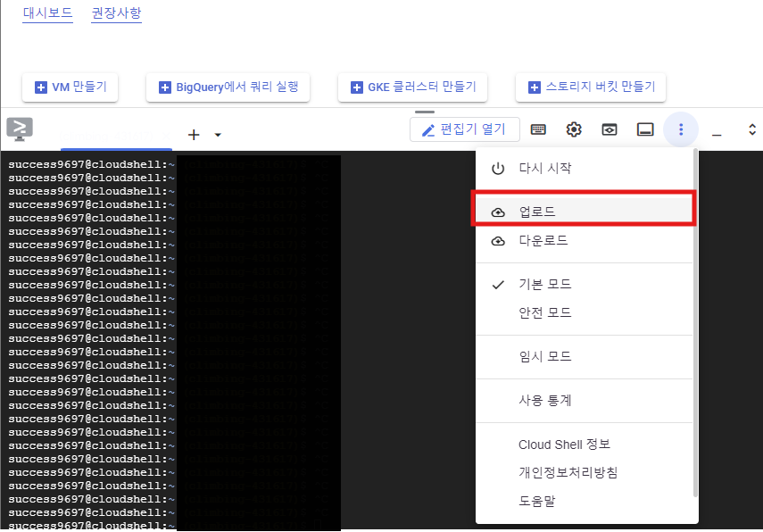Open 개인정보처리방침 menu item

[584, 472]
